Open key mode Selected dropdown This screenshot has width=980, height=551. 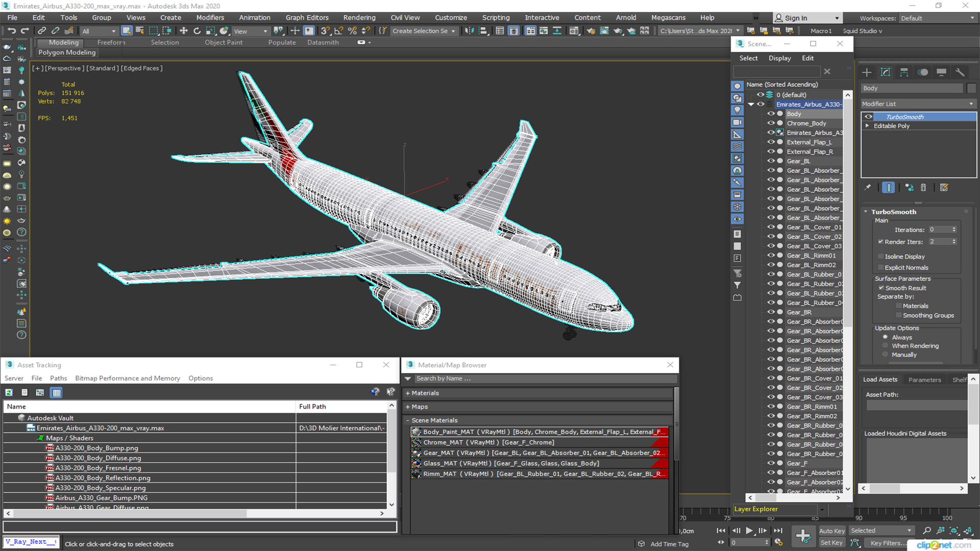click(x=881, y=531)
